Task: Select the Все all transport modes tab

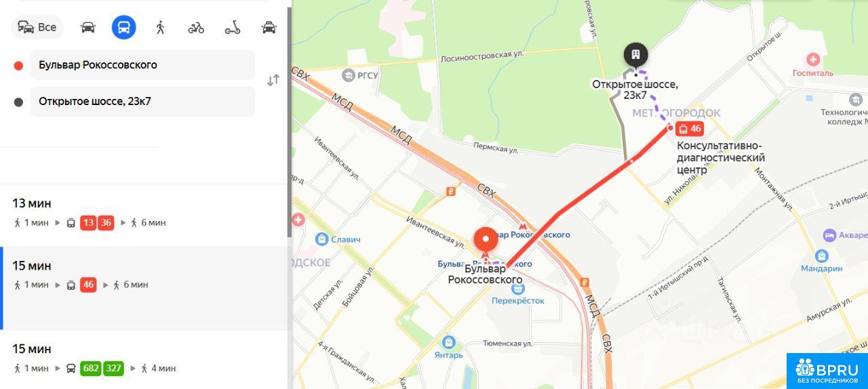Action: (x=37, y=27)
